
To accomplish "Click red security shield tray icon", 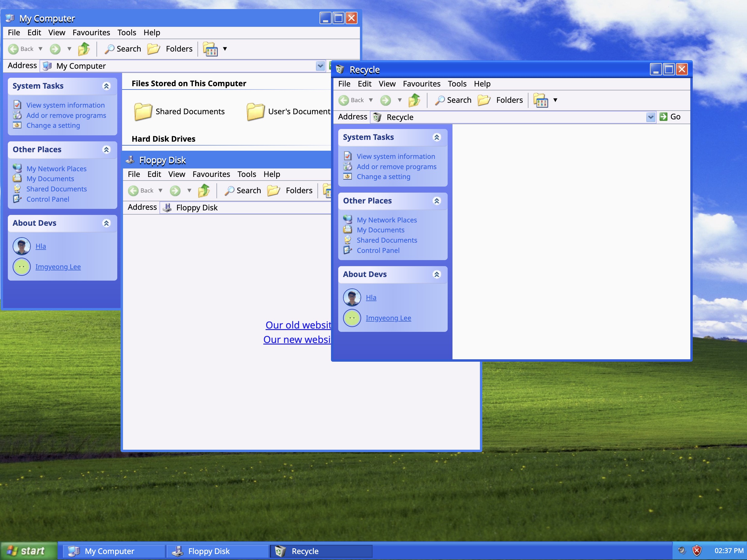I will pos(697,551).
